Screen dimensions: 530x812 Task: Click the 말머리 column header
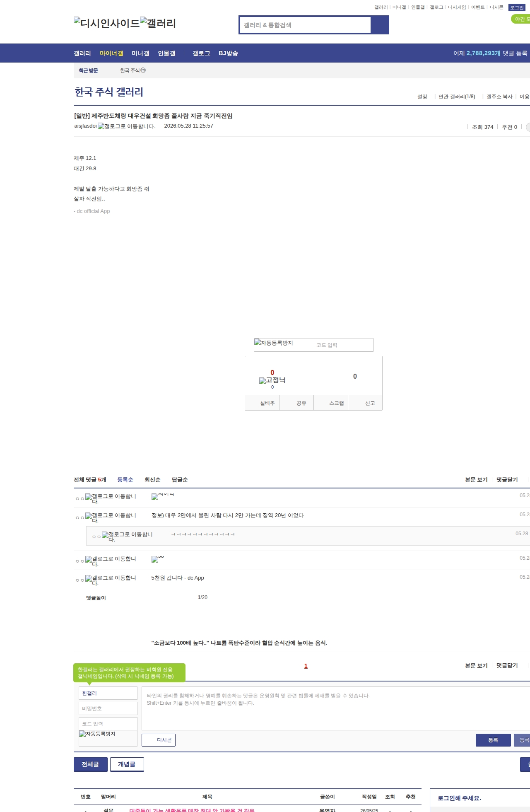pos(108,797)
